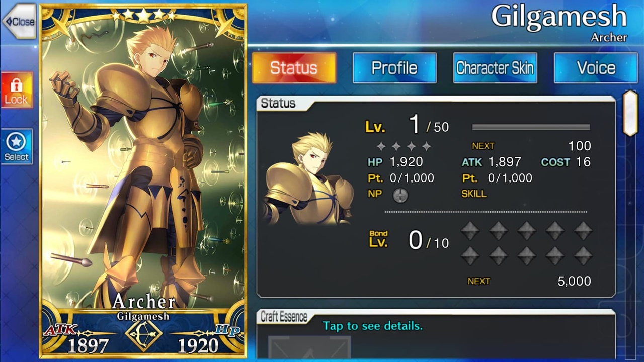Click the experience progress bar
Viewport: 644px width, 362px height.
coord(531,127)
